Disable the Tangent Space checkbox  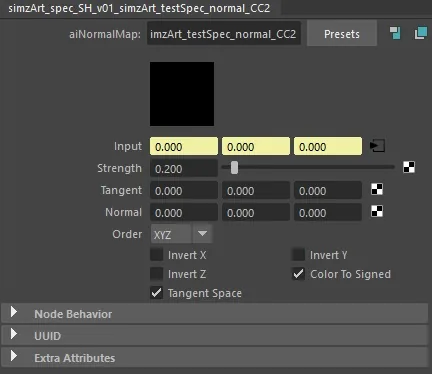tap(157, 293)
